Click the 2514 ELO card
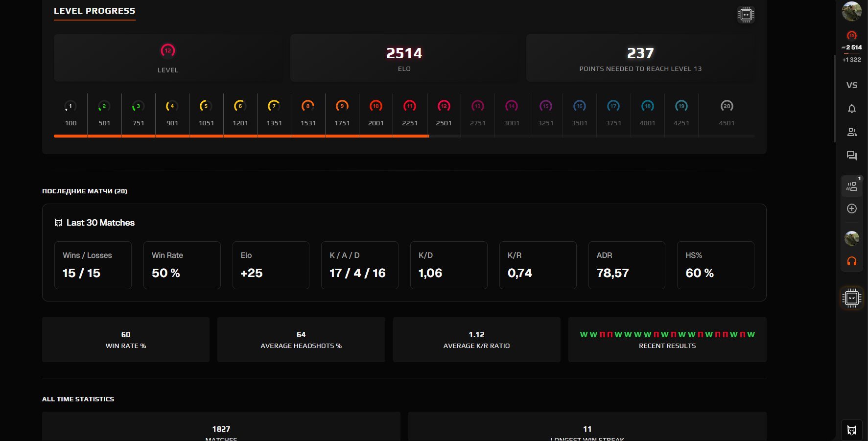The width and height of the screenshot is (868, 441). pos(404,58)
